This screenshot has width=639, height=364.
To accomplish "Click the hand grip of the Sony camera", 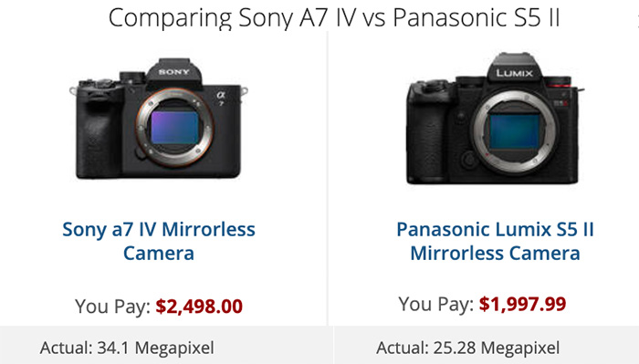I will click(x=99, y=132).
